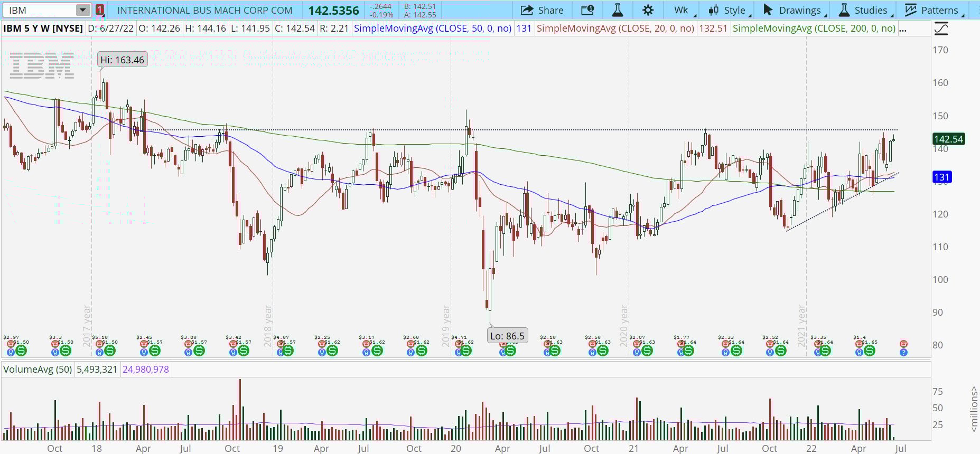Click the blue lightbulb icon under $3.3 earnings

[x=55, y=352]
